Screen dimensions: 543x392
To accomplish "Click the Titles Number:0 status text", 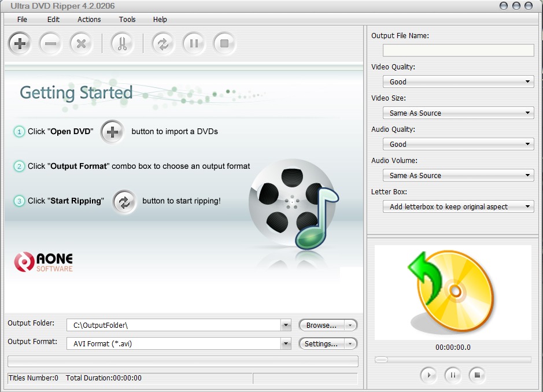I will pyautogui.click(x=33, y=378).
